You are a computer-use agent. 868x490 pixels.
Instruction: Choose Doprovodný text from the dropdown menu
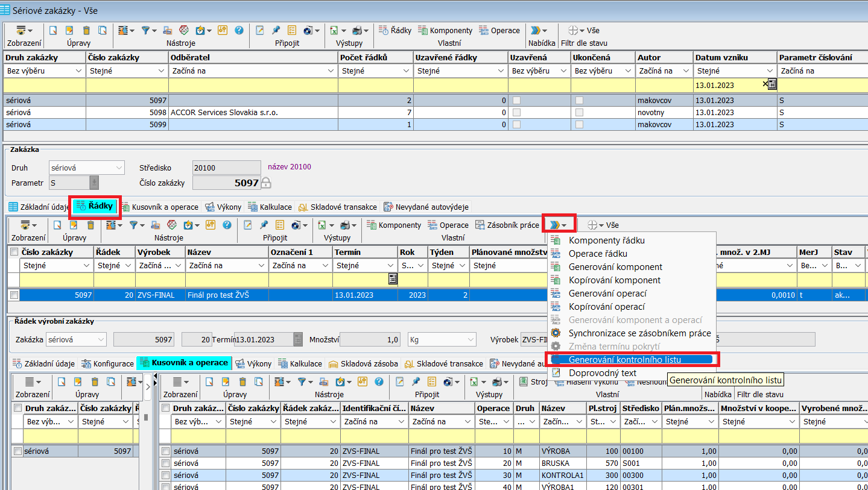pyautogui.click(x=602, y=373)
